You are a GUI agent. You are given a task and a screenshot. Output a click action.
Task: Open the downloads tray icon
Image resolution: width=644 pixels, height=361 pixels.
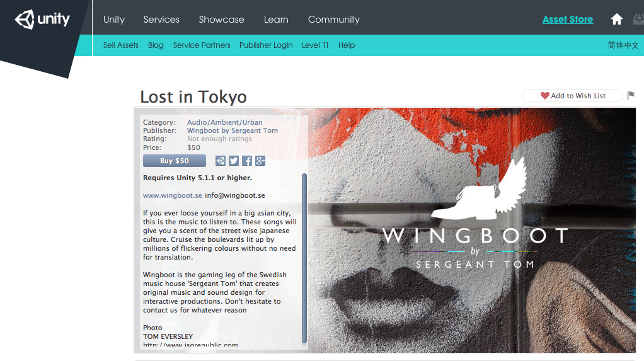[639, 19]
